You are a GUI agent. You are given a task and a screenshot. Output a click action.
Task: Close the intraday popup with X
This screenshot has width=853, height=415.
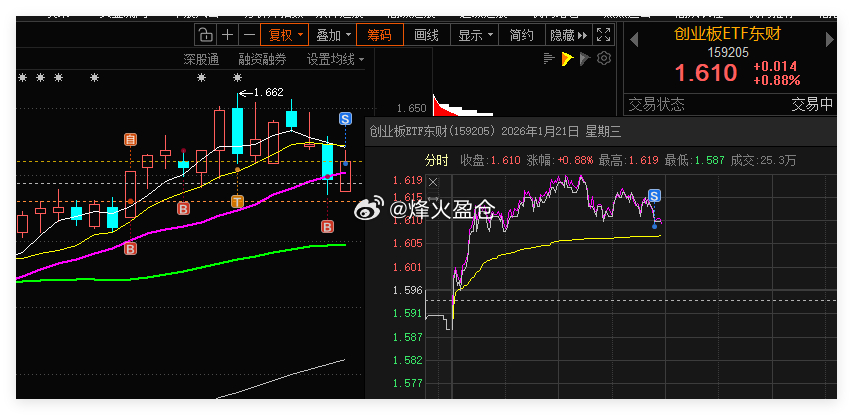[433, 182]
